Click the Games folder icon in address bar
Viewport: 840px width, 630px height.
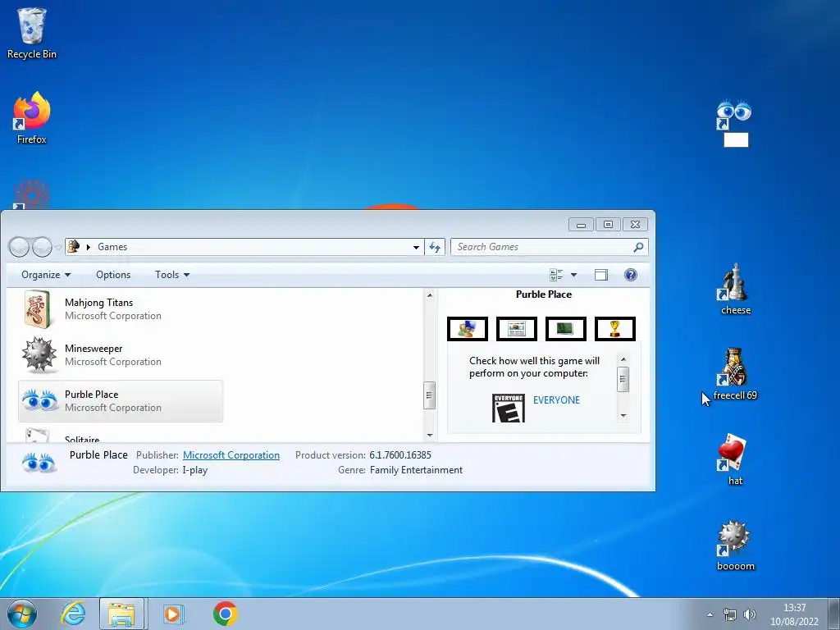(74, 246)
